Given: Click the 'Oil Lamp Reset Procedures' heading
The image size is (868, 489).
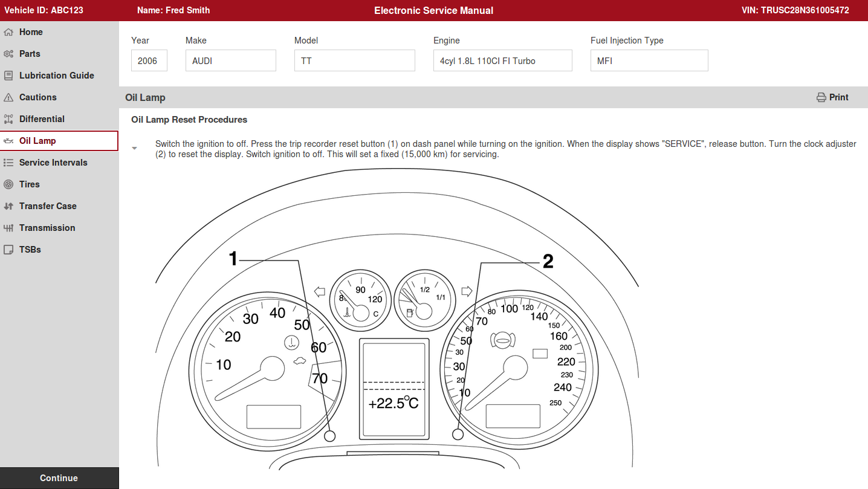Looking at the screenshot, I should coord(189,120).
